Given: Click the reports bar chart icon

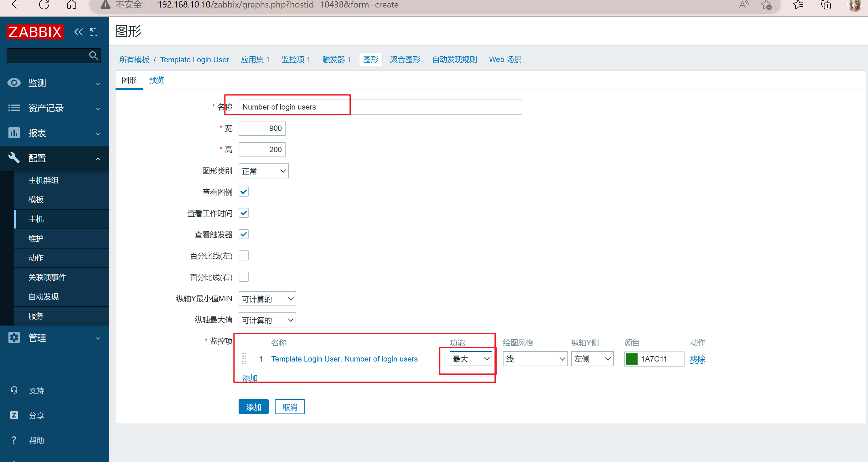Looking at the screenshot, I should point(14,133).
